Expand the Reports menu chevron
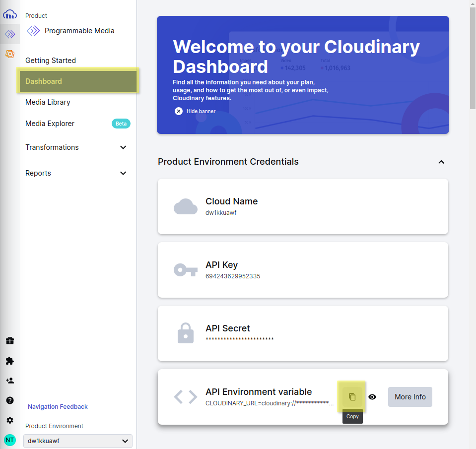Screen dimensions: 476x449 click(x=123, y=173)
